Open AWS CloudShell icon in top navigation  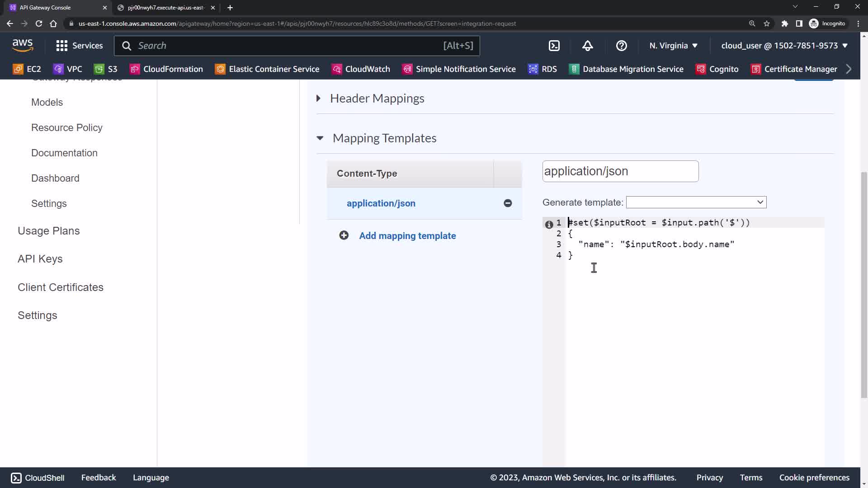pyautogui.click(x=554, y=46)
